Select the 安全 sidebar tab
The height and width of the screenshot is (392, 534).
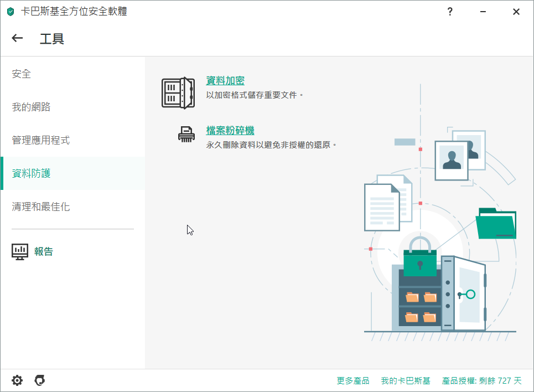coord(22,74)
